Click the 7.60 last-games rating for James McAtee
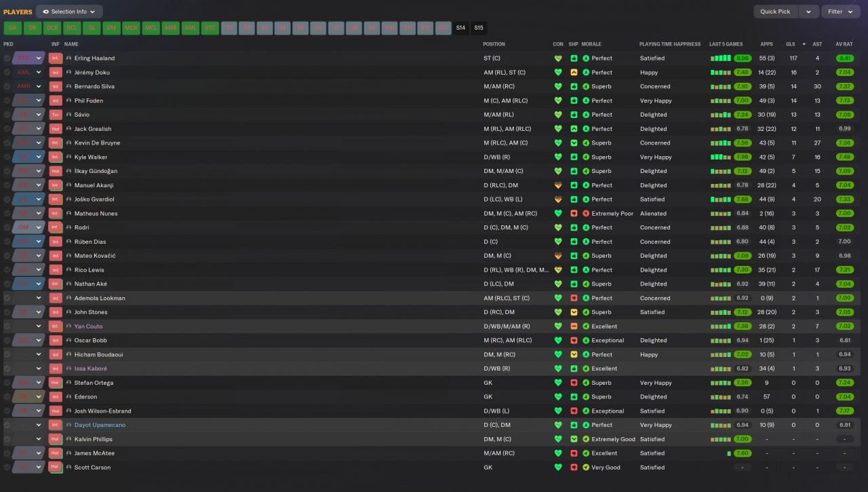The image size is (868, 492). pyautogui.click(x=743, y=453)
